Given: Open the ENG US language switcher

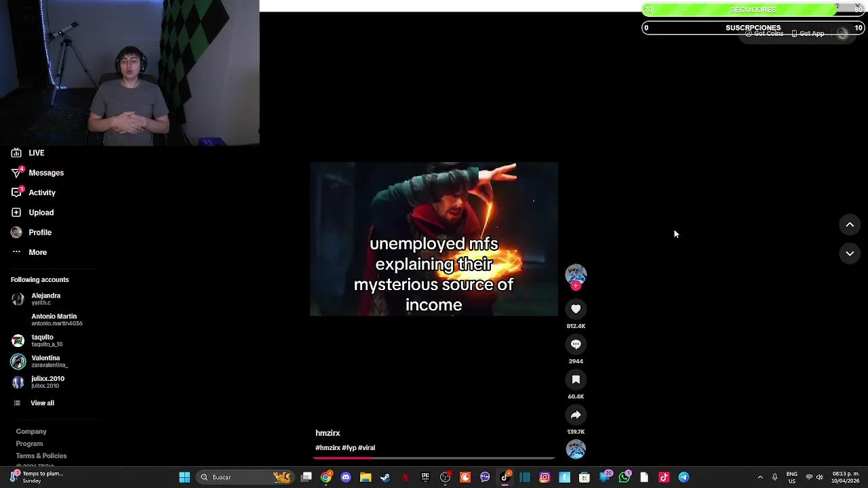Looking at the screenshot, I should pos(791,477).
